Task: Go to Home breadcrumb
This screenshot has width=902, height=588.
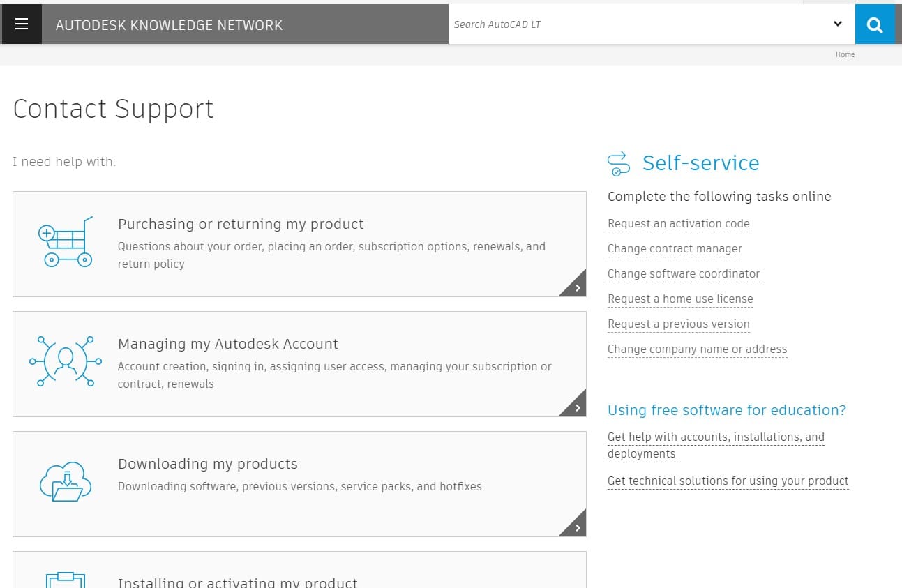Action: coord(845,54)
